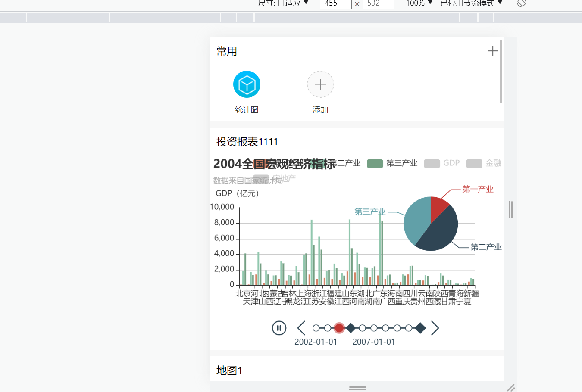
Task: Click the 统计图 label text
Action: coord(247,110)
